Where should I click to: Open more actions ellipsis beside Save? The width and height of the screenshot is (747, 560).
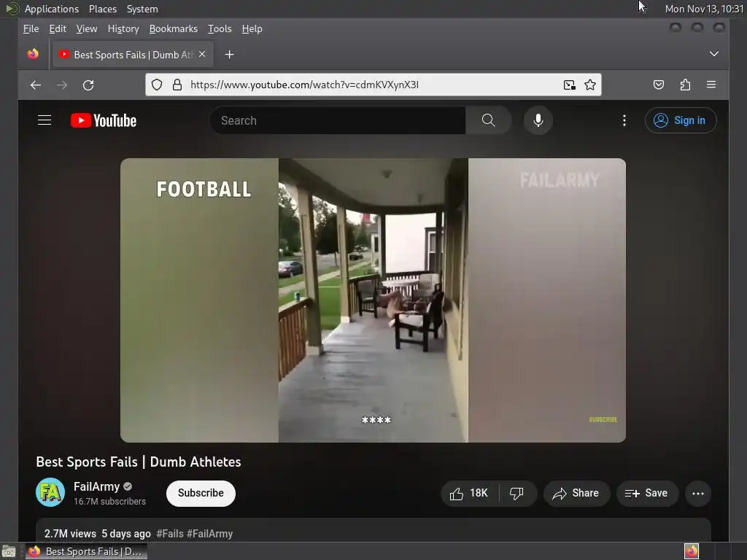(698, 494)
